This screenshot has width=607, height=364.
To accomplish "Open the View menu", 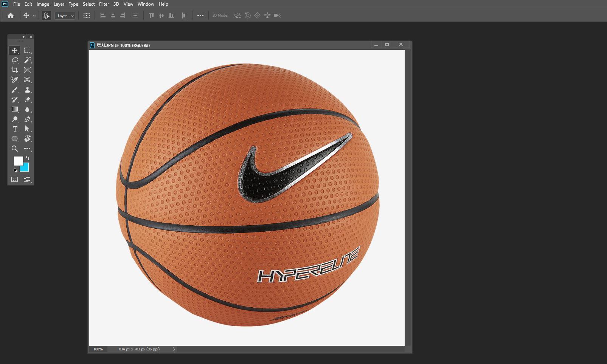I will pos(129,4).
